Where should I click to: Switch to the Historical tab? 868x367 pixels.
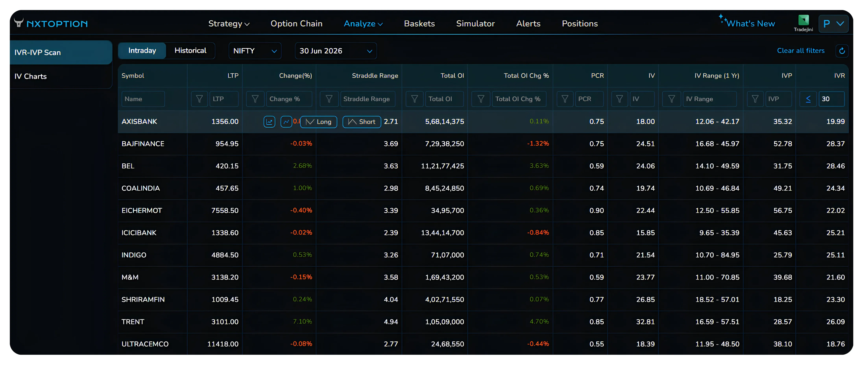(190, 51)
